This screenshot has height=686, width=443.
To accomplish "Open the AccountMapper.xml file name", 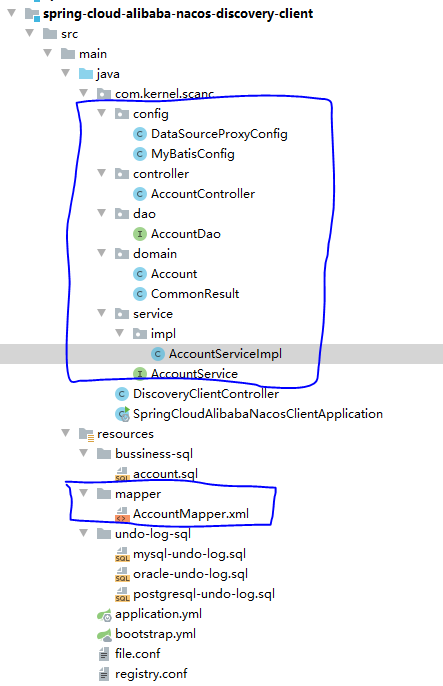I will click(x=191, y=514).
